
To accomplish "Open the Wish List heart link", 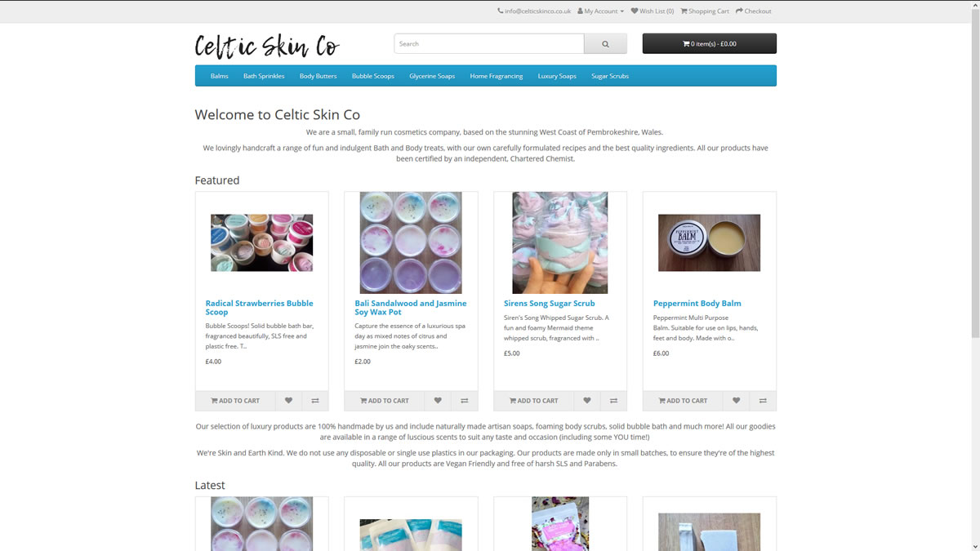I will [x=653, y=11].
